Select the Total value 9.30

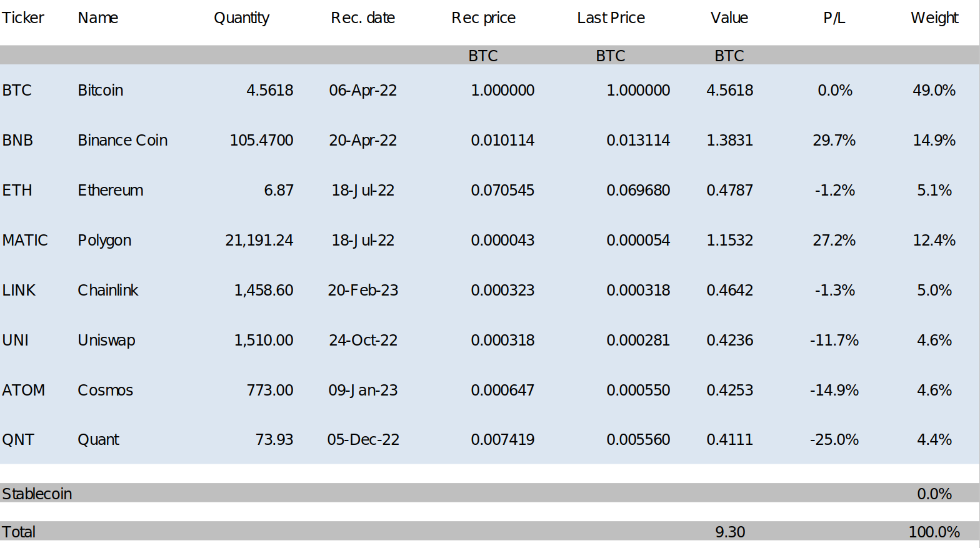coord(730,532)
